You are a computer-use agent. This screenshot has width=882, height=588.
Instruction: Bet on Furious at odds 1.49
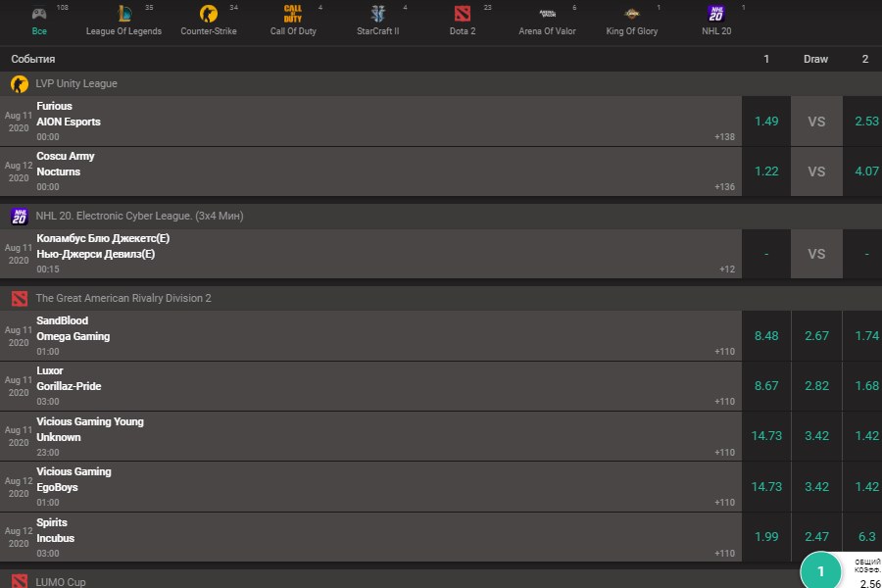[766, 121]
